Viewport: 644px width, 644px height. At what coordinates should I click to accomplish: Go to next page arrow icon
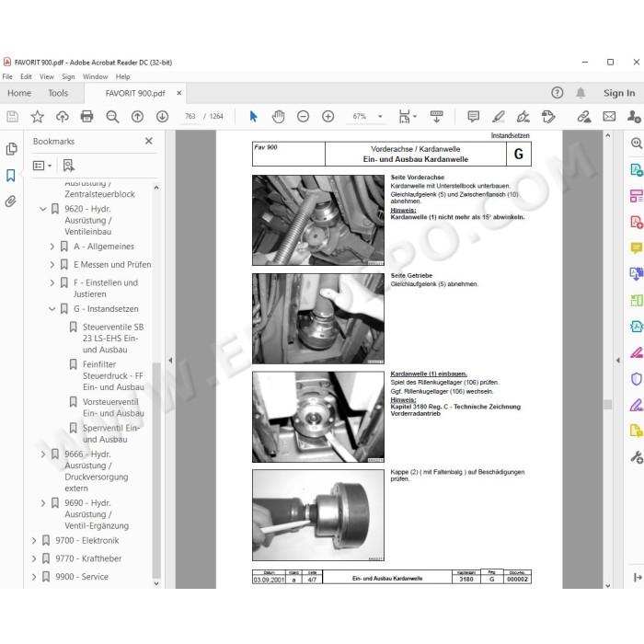[x=162, y=117]
